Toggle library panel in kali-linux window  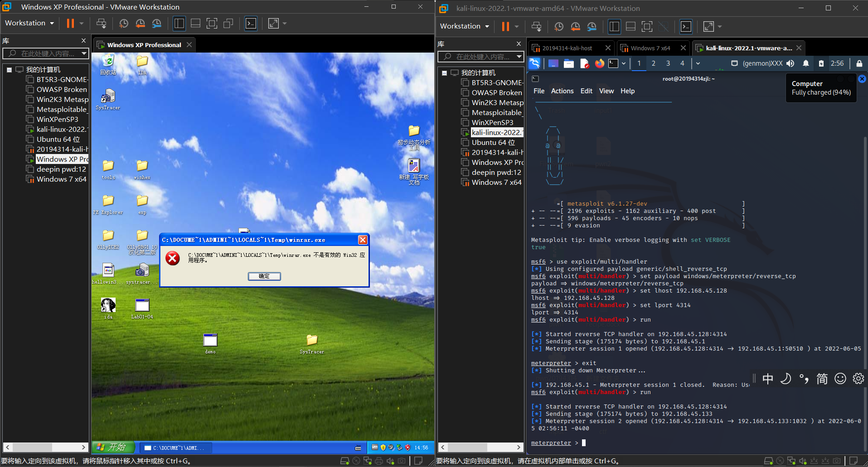615,26
